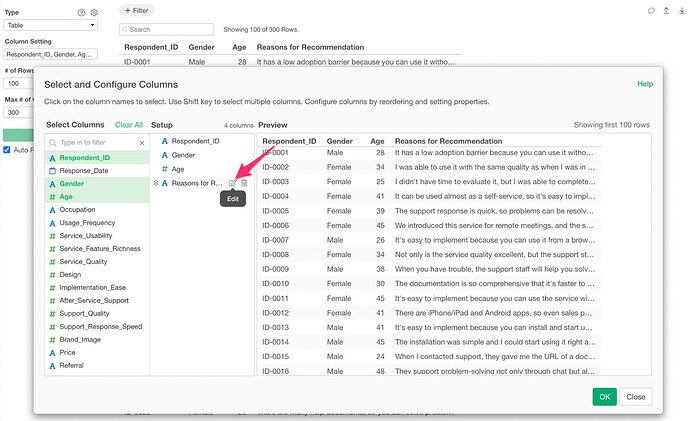This screenshot has width=690, height=421.
Task: Click the Close button in dialog
Action: coord(634,396)
